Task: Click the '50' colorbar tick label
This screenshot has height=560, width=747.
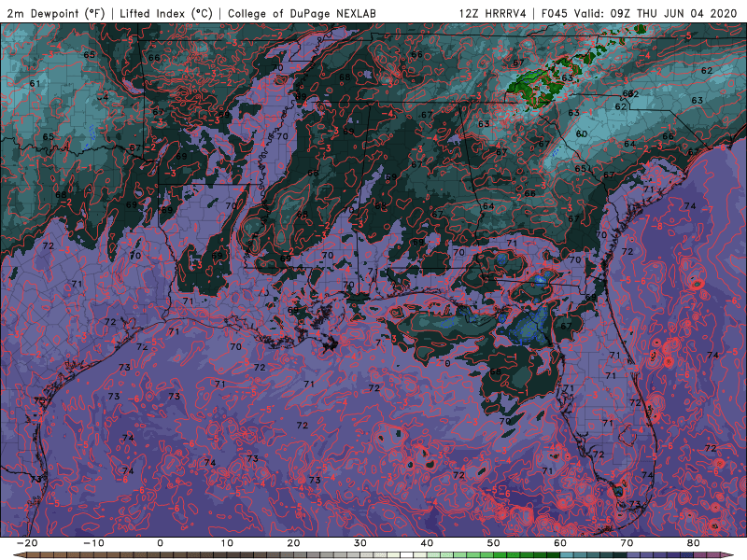Action: [494, 543]
